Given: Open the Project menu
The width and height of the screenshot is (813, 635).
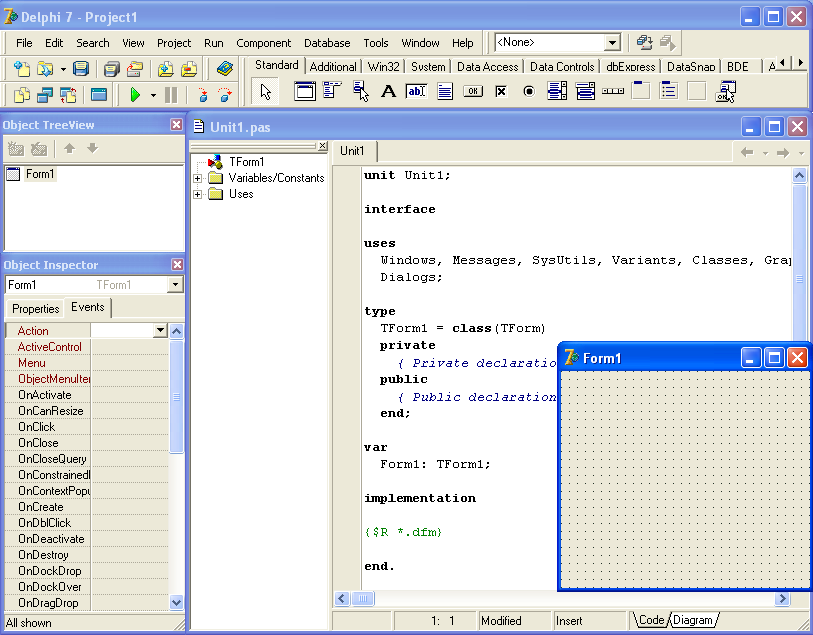Looking at the screenshot, I should 174,43.
